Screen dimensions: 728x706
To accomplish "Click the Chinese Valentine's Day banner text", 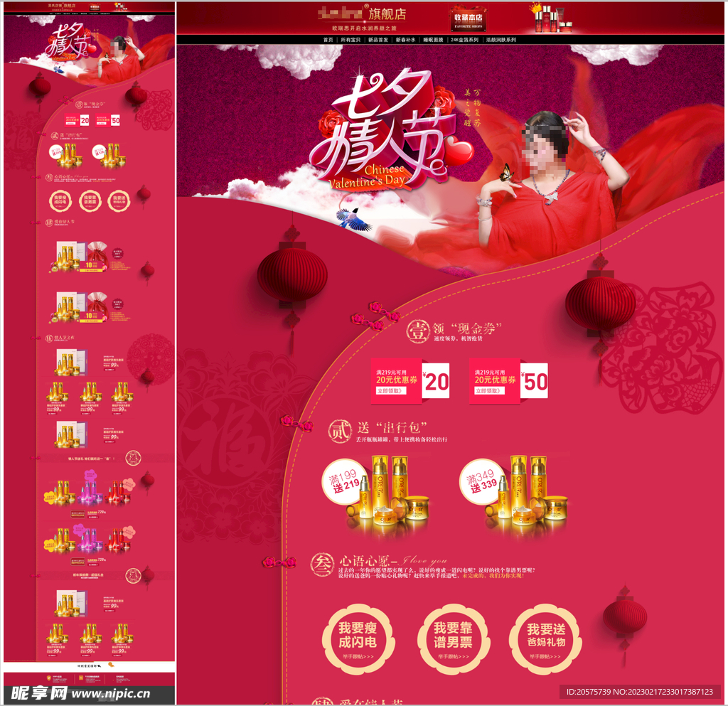I will tap(368, 176).
